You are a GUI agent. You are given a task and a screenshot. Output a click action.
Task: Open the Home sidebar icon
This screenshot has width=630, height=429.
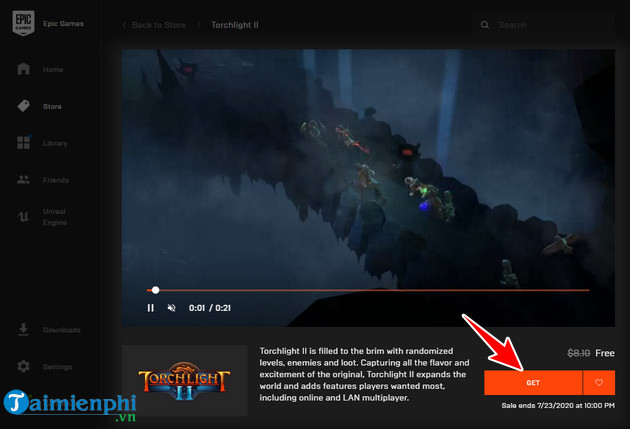23,69
